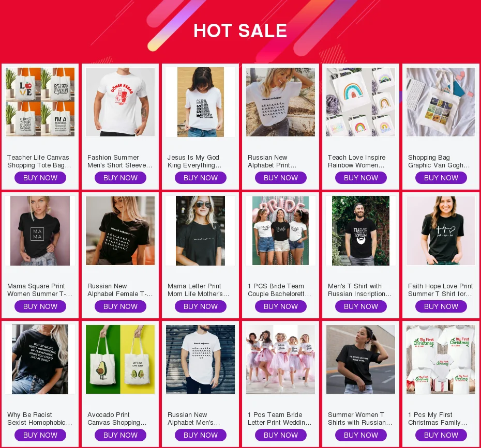Open the My First Christmas Family shirts image

441,359
